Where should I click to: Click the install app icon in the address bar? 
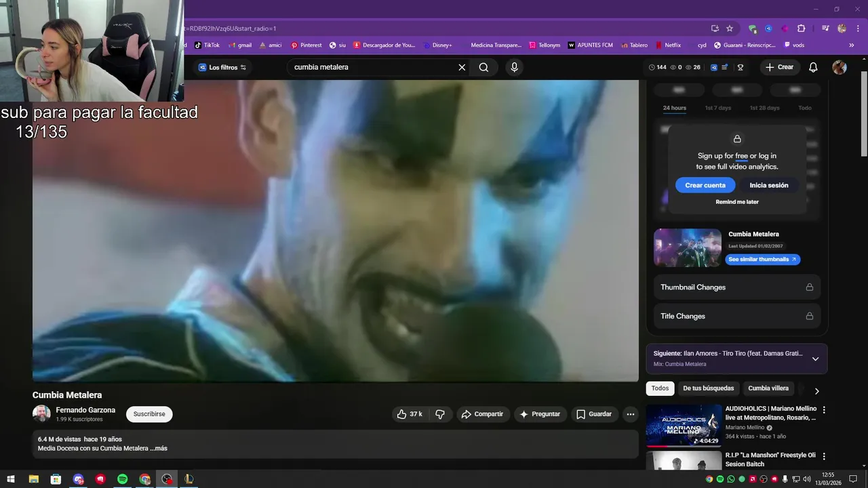pyautogui.click(x=715, y=28)
